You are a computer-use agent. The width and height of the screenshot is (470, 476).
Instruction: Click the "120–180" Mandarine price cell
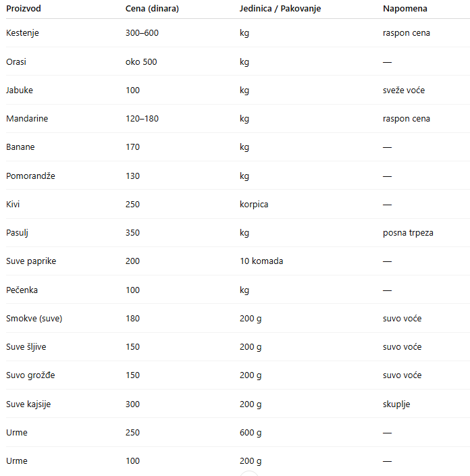click(x=142, y=119)
